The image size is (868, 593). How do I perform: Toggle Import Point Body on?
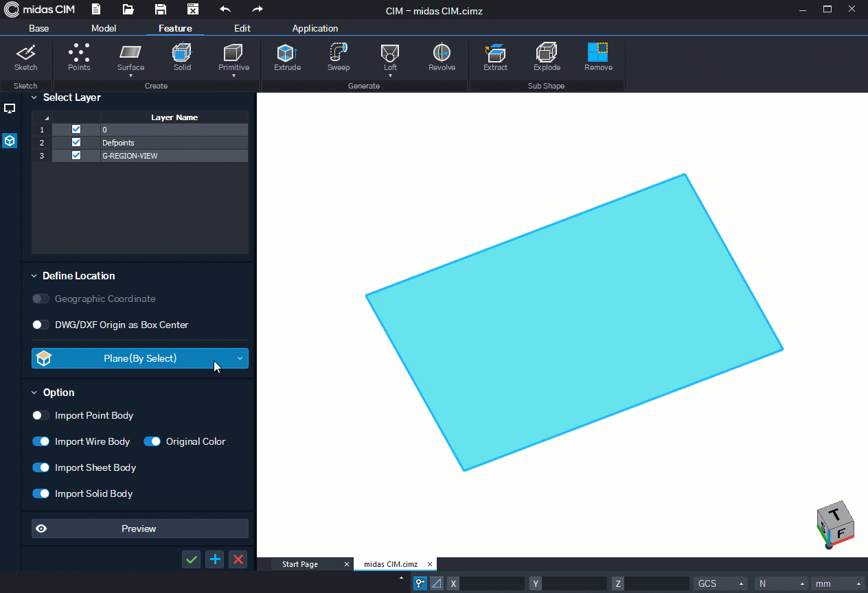click(41, 415)
